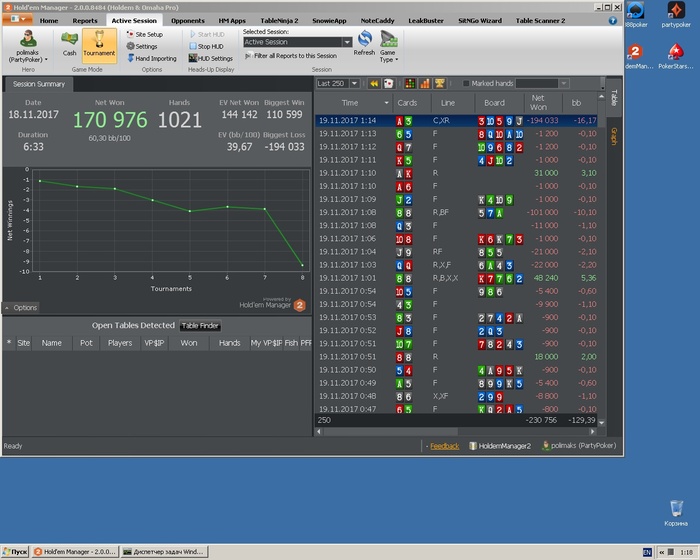Open the NoteCaddy tab
Image resolution: width=700 pixels, height=560 pixels.
(x=377, y=21)
